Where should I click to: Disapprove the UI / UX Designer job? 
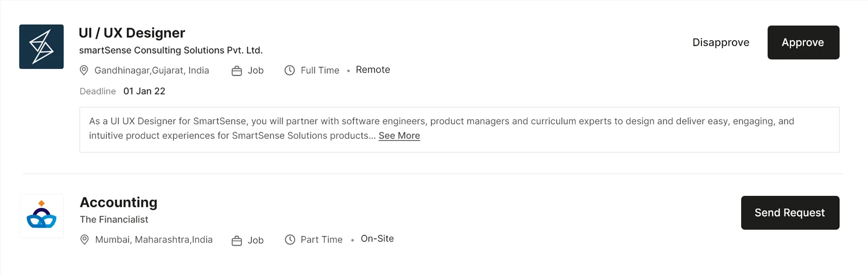tap(720, 42)
